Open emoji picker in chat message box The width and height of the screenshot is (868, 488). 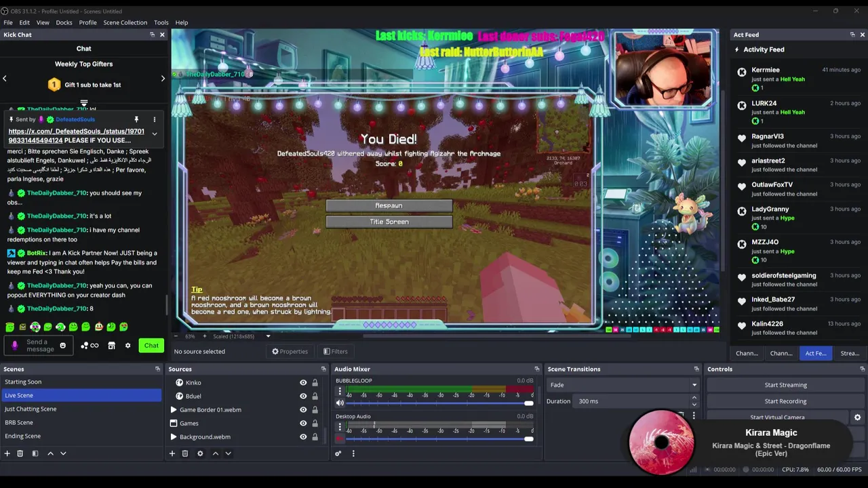click(x=63, y=346)
